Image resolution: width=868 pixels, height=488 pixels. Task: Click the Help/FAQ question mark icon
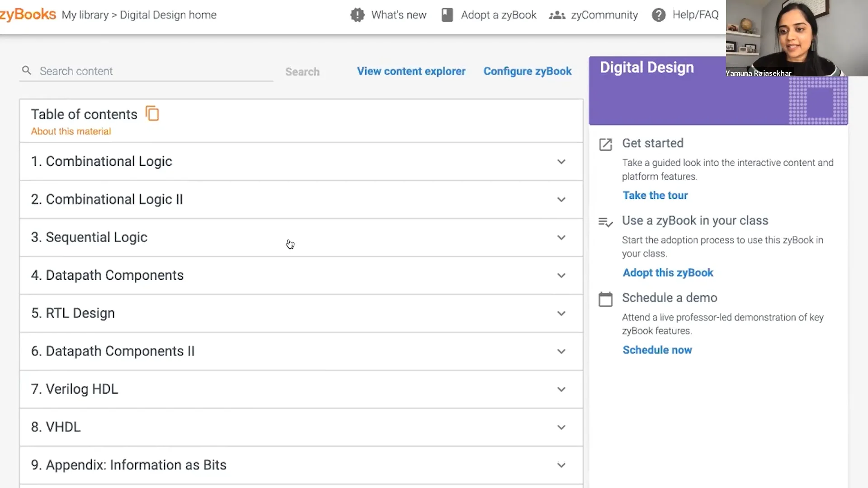pyautogui.click(x=659, y=15)
